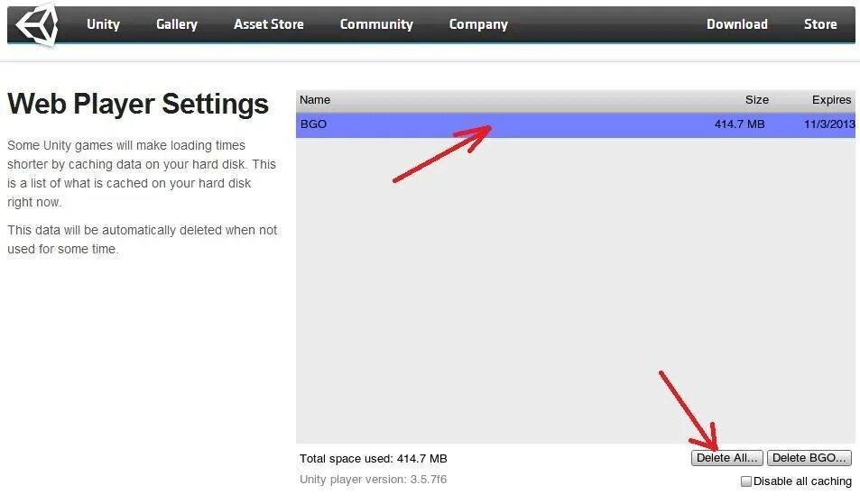Click the Size column header
Viewport: 860px width, 504px height.
tap(757, 100)
